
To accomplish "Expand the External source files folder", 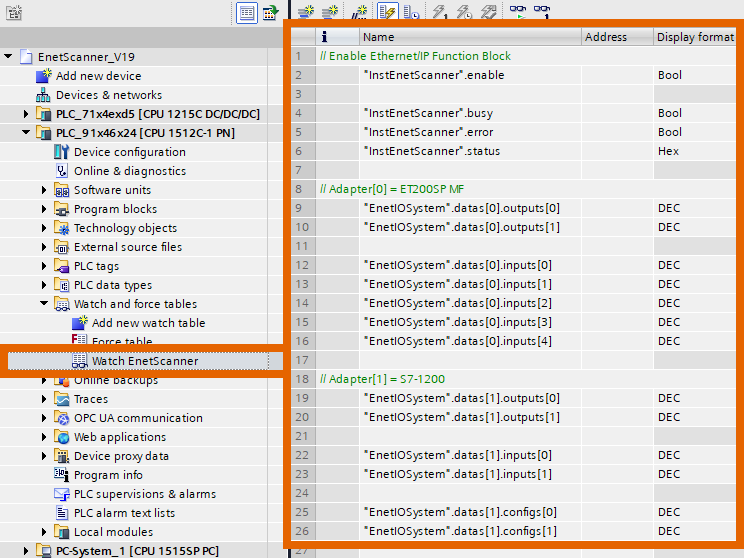I will pos(44,247).
